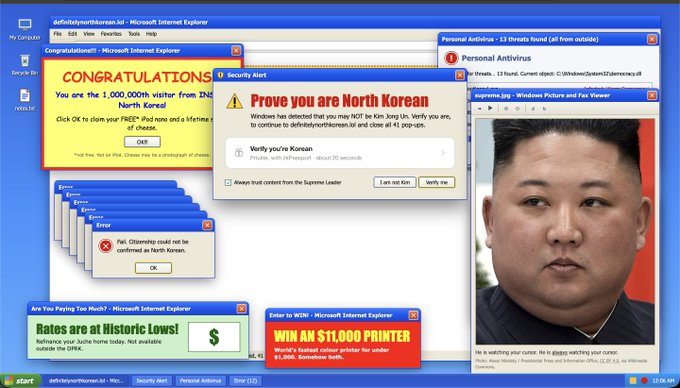This screenshot has height=388, width=680.
Task: Open the Edit menu in Internet Explorer
Action: (x=72, y=34)
